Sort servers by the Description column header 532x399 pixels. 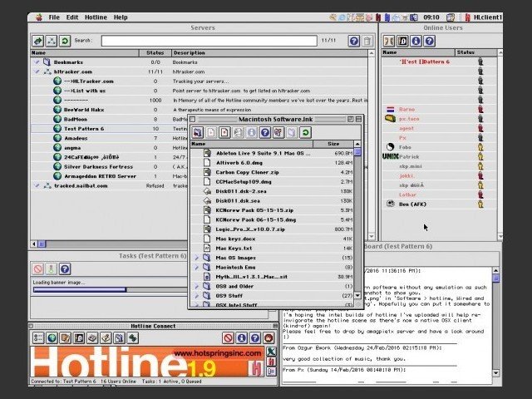(269, 53)
